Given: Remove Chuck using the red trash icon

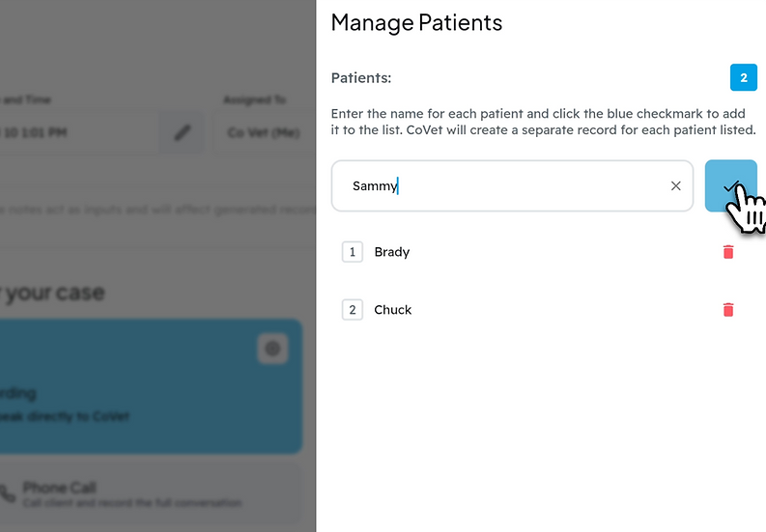Looking at the screenshot, I should (728, 310).
